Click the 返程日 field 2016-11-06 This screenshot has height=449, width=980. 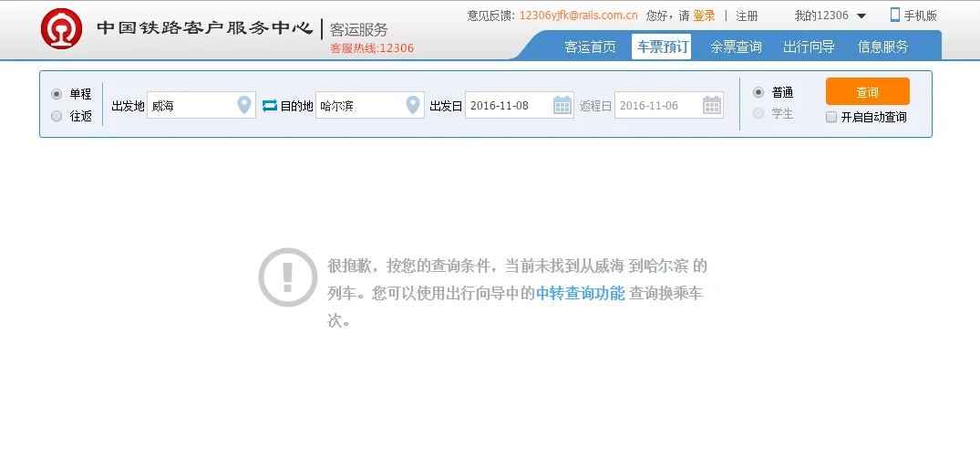pyautogui.click(x=669, y=105)
